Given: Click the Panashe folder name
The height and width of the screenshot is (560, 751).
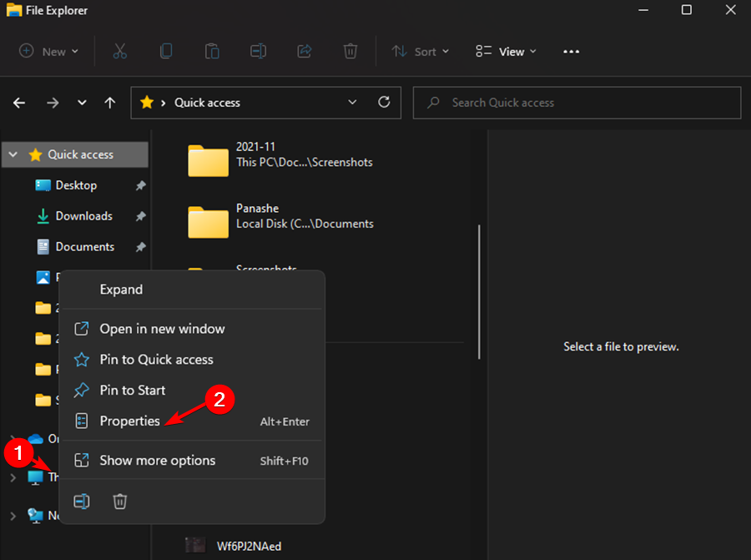Looking at the screenshot, I should (257, 208).
